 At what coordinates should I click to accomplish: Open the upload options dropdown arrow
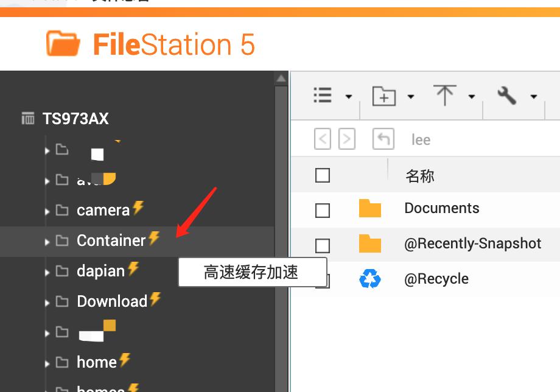click(472, 96)
